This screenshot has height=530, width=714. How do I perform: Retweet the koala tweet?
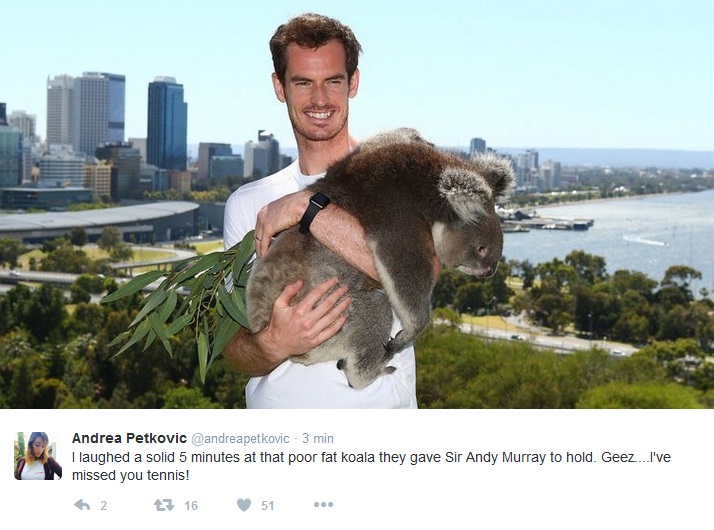(163, 505)
